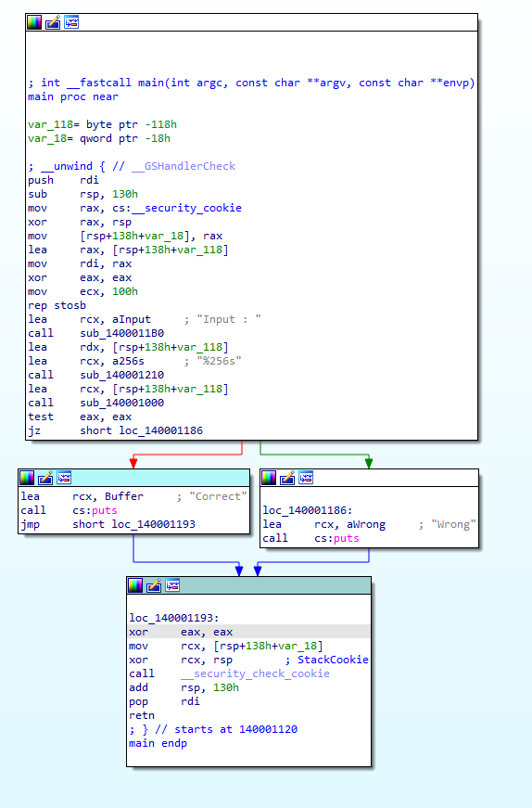Click the var_18 qword variable declaration
Viewport: 532px width, 808px height.
coord(99,138)
